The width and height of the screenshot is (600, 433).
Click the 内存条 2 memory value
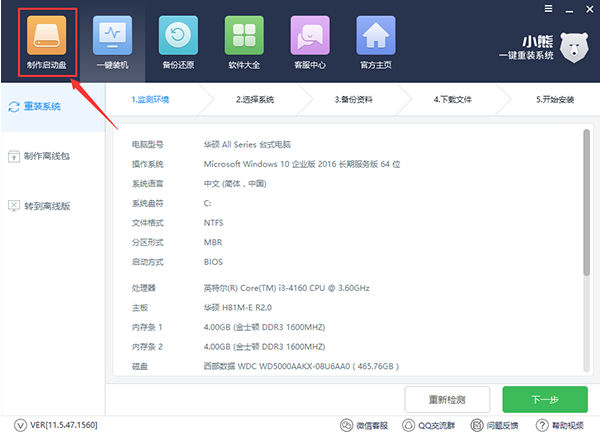[x=264, y=347]
